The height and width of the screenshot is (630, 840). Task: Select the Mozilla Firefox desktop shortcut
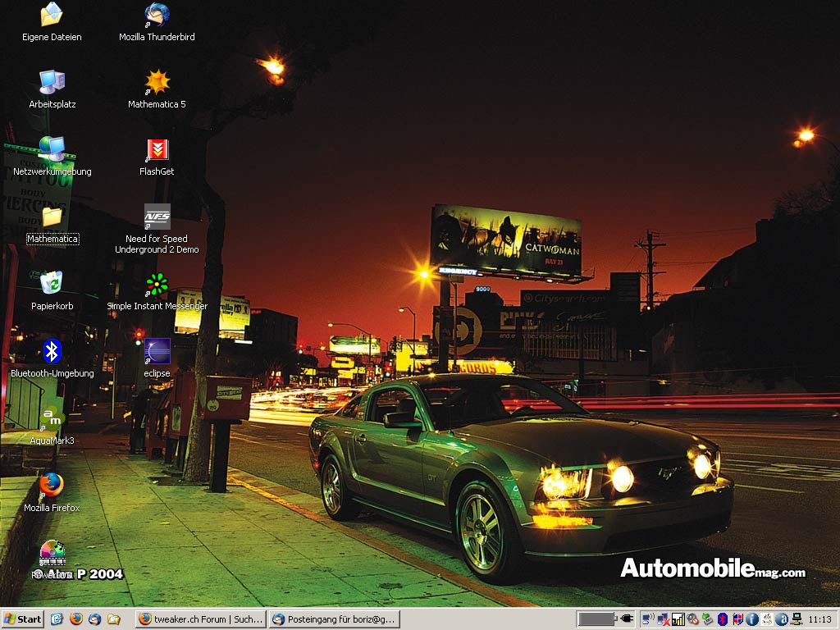click(x=52, y=493)
